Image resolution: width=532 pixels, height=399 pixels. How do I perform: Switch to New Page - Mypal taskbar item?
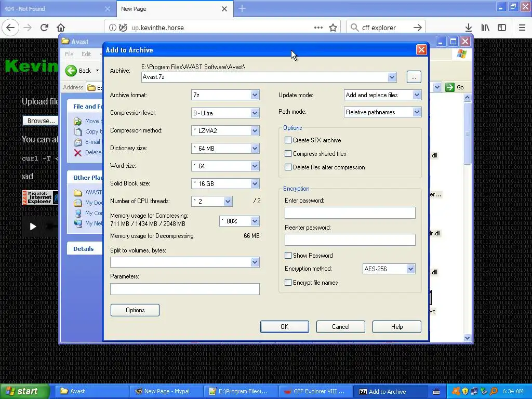click(166, 391)
